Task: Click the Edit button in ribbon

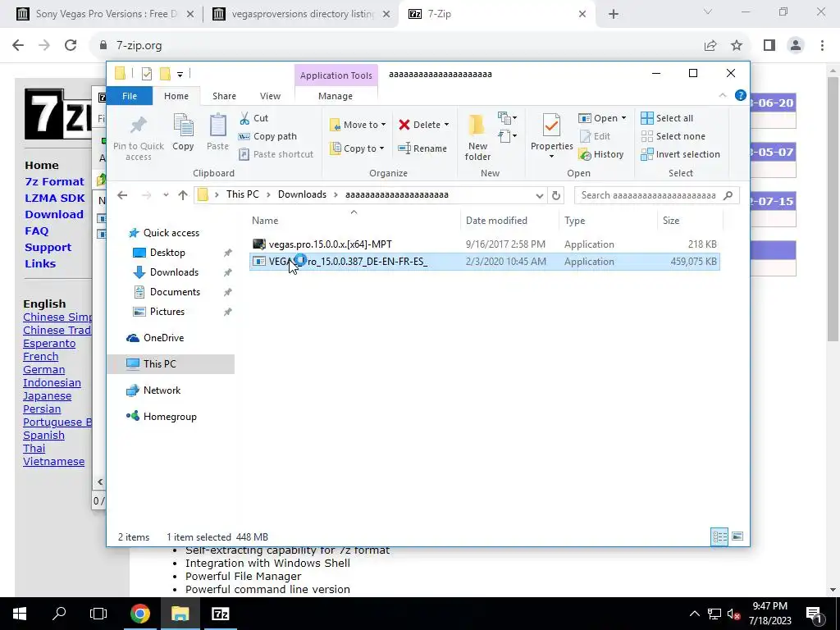Action: 595,136
